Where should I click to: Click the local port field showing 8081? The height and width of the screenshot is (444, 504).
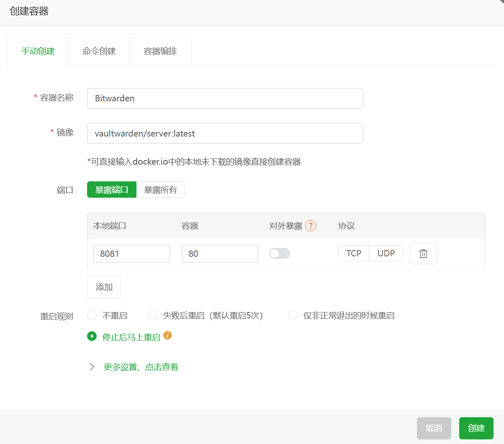click(131, 253)
